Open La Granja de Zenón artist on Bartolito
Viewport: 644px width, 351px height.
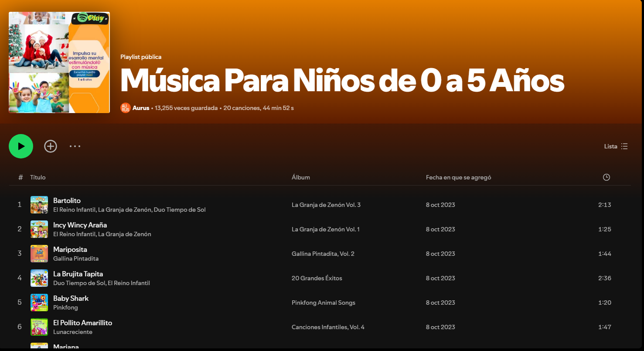125,210
